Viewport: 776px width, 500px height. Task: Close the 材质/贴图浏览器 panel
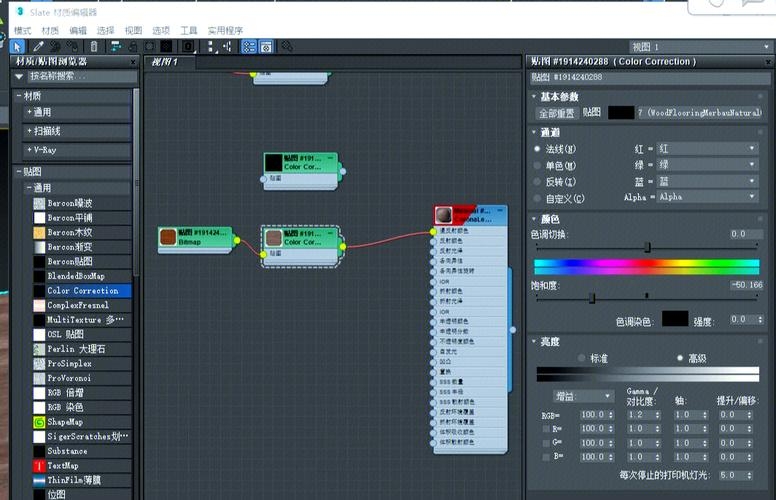133,62
